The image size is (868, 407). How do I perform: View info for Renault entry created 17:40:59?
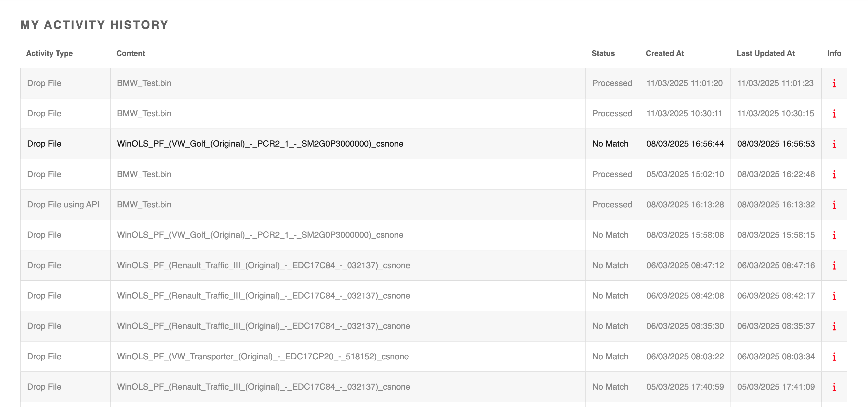pyautogui.click(x=834, y=387)
